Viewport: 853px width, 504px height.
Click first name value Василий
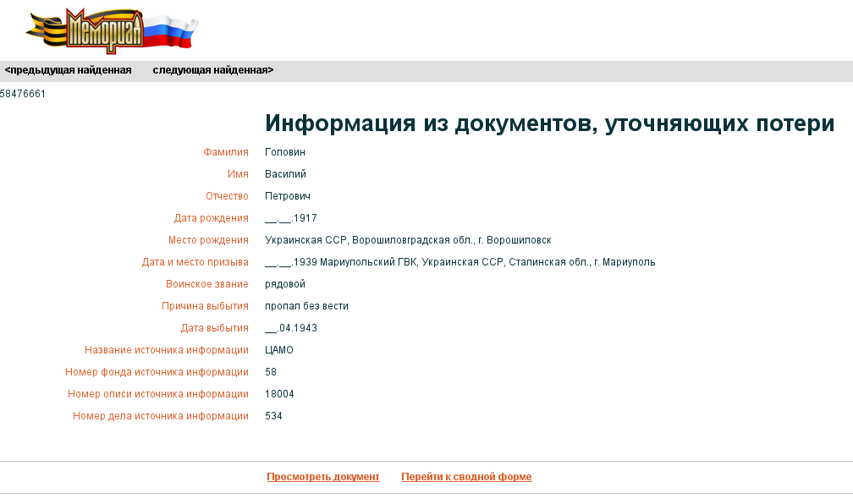(286, 174)
